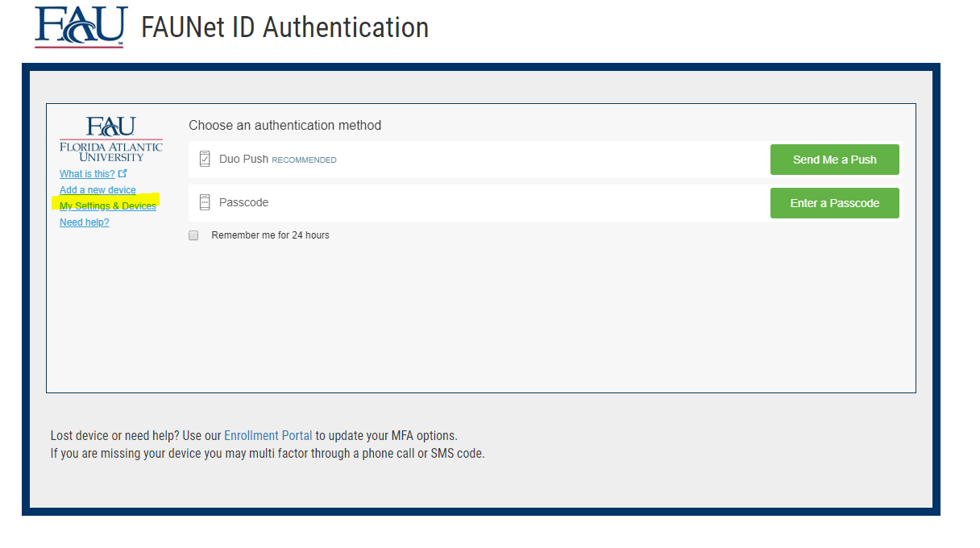Click the RECOMMENDED badge next to Duo Push

304,160
